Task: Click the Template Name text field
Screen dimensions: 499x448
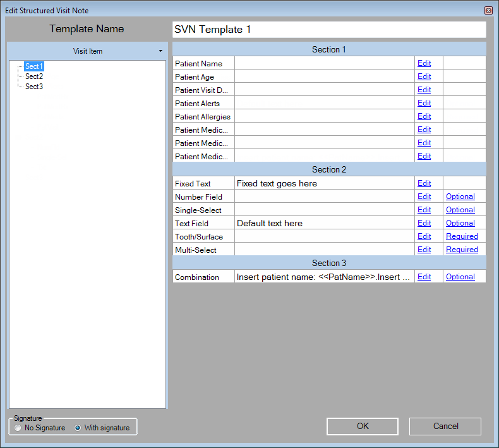Action: coord(328,30)
